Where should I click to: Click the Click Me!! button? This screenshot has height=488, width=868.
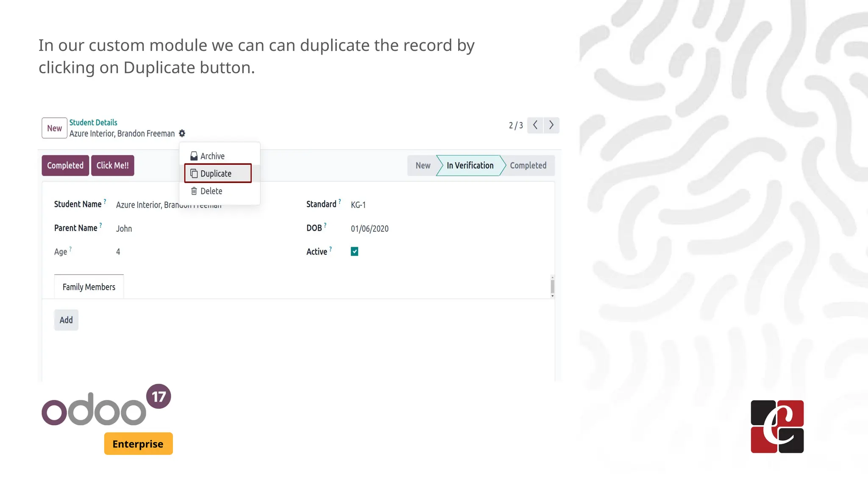113,166
